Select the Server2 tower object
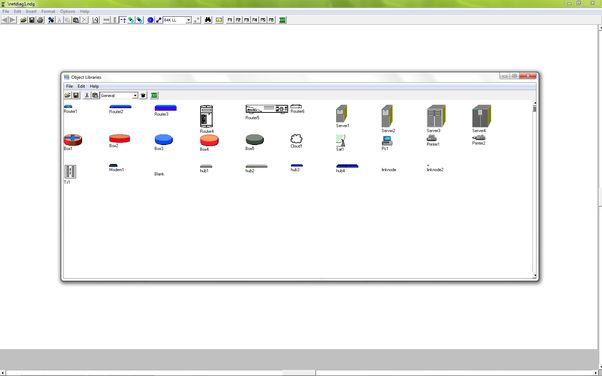 [387, 116]
